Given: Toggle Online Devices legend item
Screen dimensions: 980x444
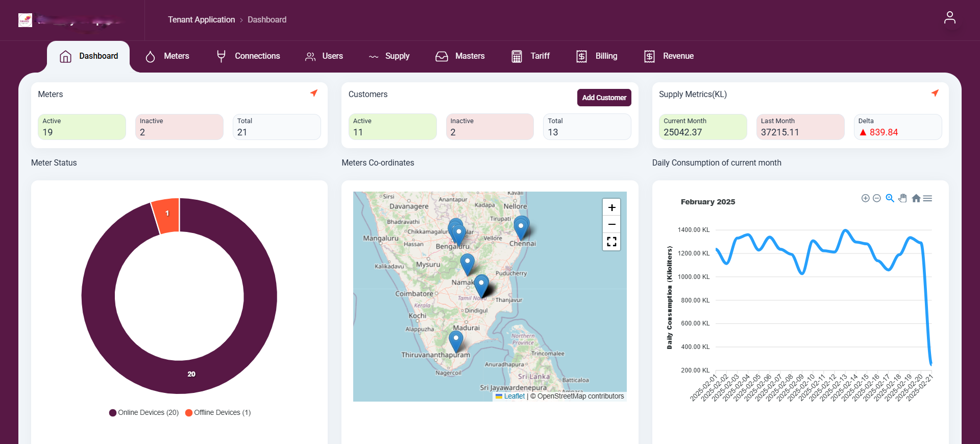Looking at the screenshot, I should (144, 413).
